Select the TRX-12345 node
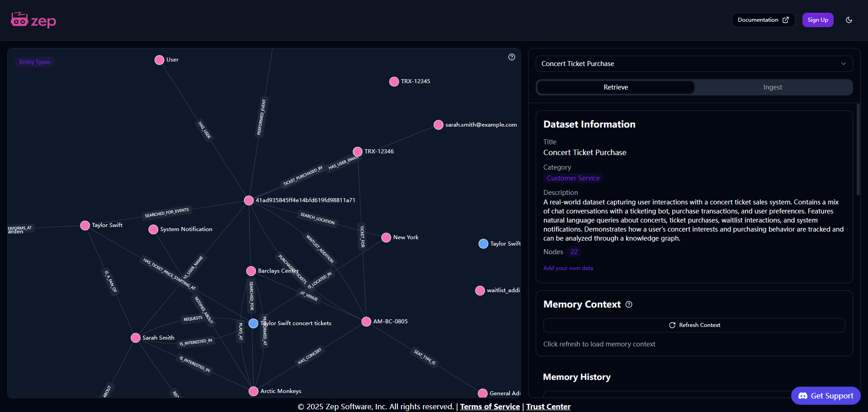Viewport: 868px width, 412px height. coord(394,81)
